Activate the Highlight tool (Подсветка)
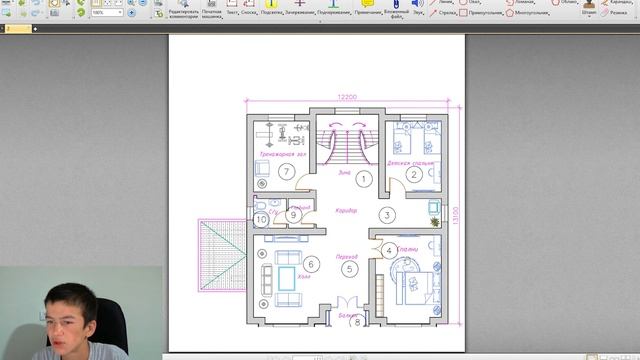The height and width of the screenshot is (360, 640). (271, 8)
